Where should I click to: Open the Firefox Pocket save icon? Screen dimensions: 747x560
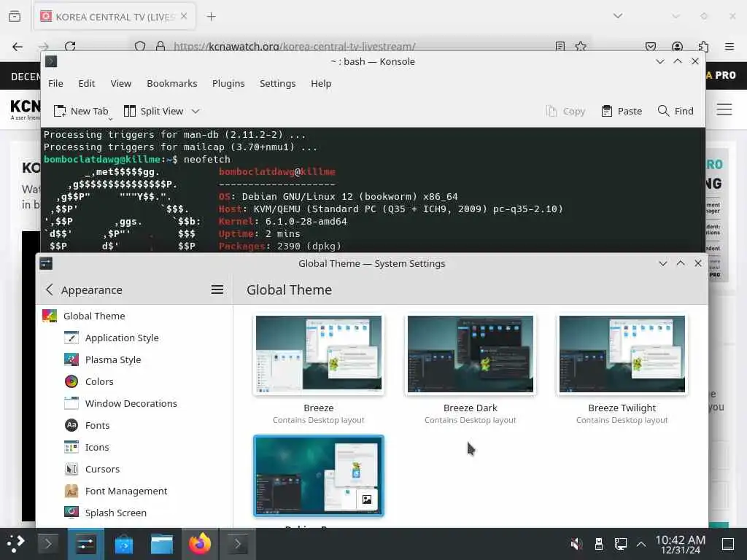click(650, 46)
